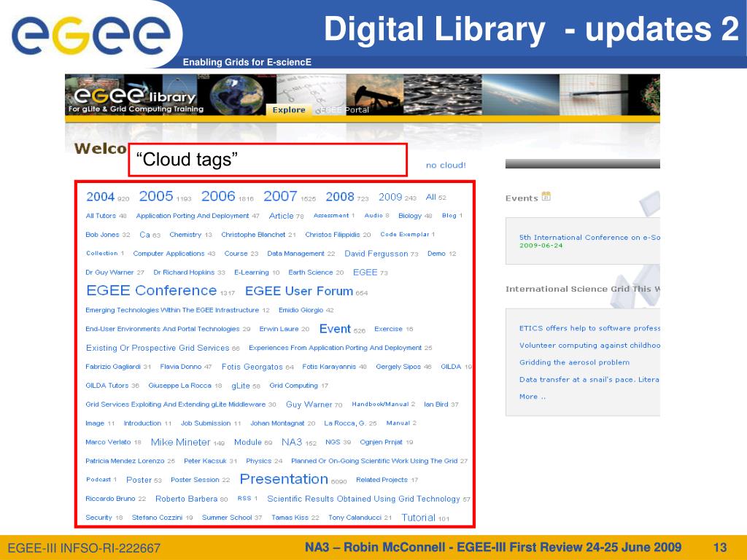This screenshot has height=560, width=747.
Task: Open the Fabrizio Gagliardi tag
Action: pyautogui.click(x=113, y=367)
